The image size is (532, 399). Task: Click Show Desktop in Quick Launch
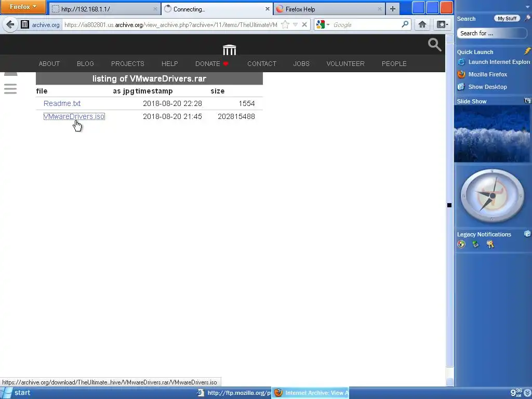[x=482, y=87]
